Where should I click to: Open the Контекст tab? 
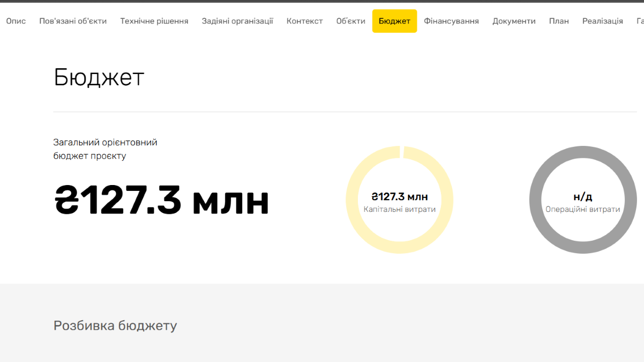[x=304, y=21]
